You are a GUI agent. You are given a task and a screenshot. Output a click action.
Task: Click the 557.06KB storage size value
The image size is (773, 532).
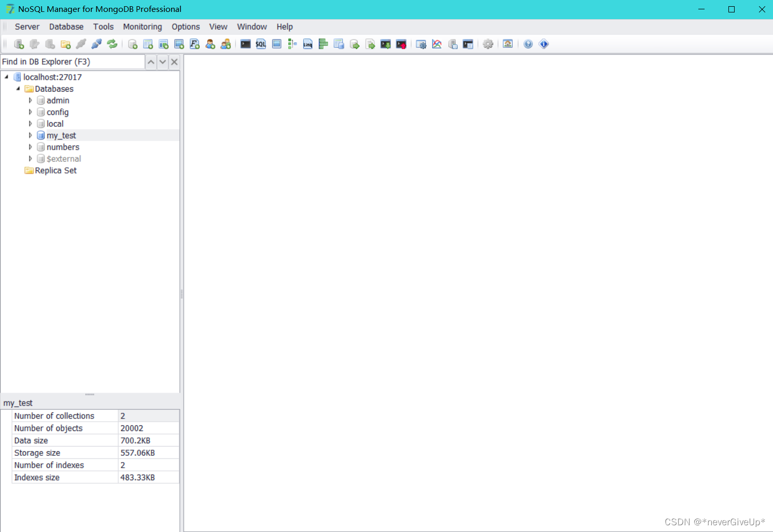pyautogui.click(x=137, y=453)
